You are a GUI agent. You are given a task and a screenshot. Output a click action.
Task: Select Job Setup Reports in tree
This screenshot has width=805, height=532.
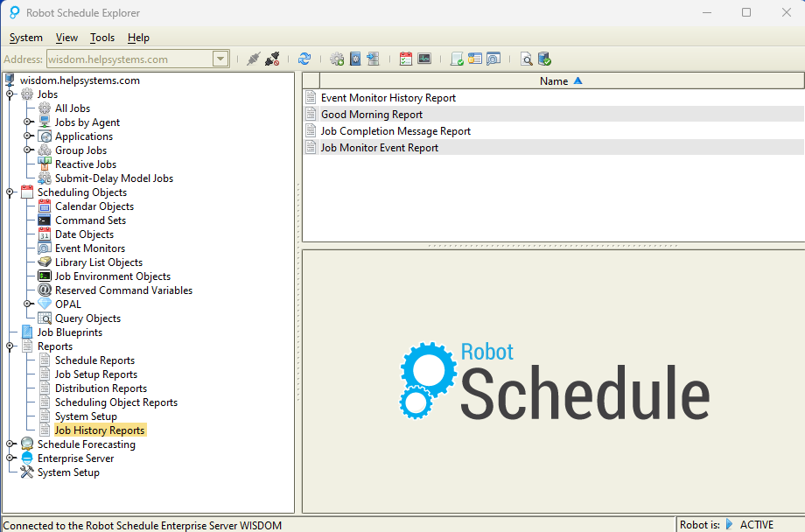click(x=96, y=374)
